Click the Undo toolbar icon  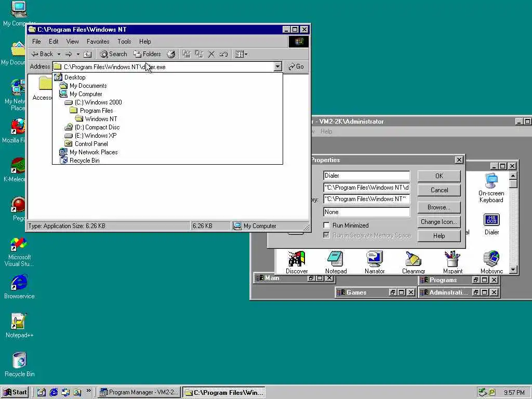tap(223, 54)
